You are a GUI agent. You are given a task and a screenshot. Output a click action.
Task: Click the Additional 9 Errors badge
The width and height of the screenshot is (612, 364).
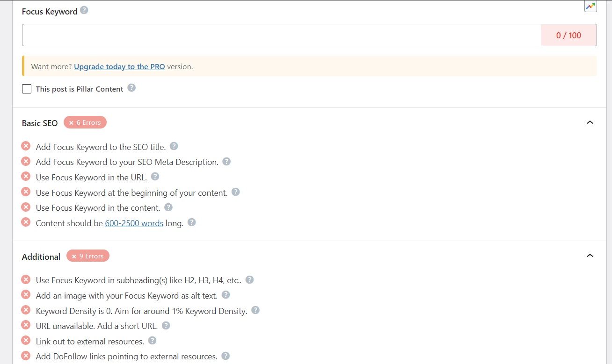(x=88, y=256)
